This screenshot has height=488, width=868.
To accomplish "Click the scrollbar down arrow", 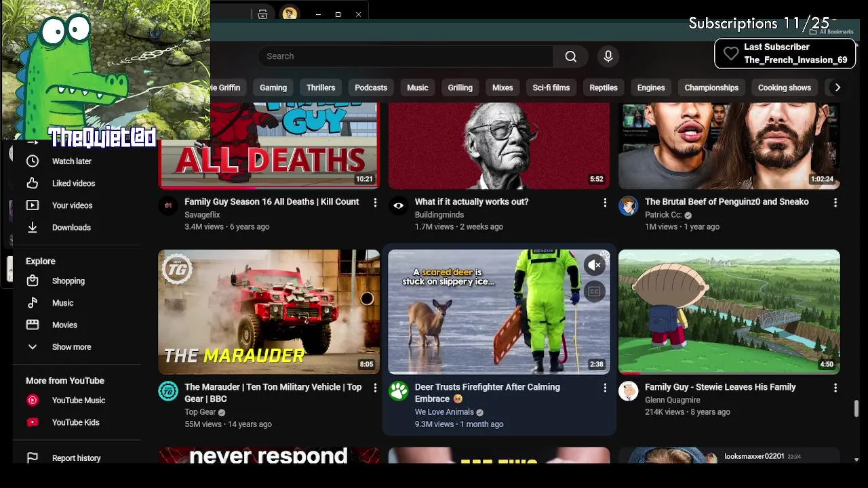I will (x=856, y=460).
